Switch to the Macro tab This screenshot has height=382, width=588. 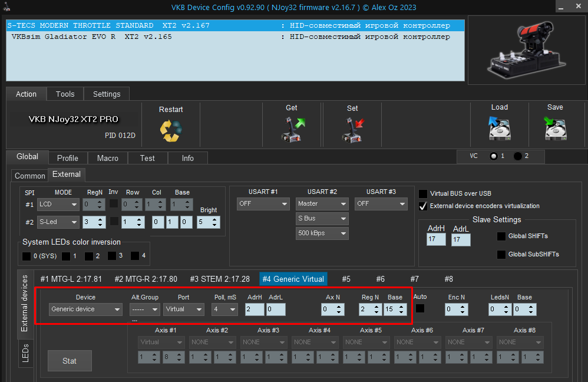click(x=108, y=159)
